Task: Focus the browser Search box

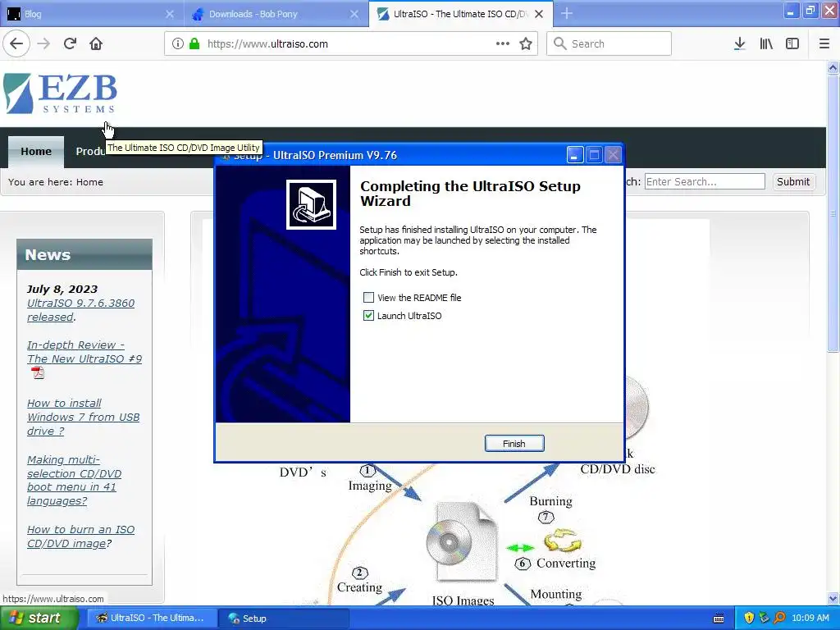Action: 609,44
